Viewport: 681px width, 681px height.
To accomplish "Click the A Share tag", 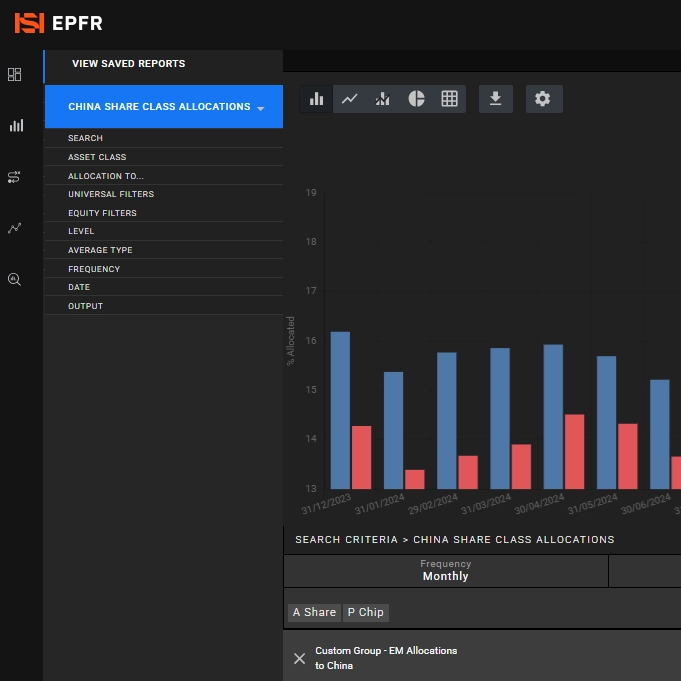I will [x=314, y=612].
